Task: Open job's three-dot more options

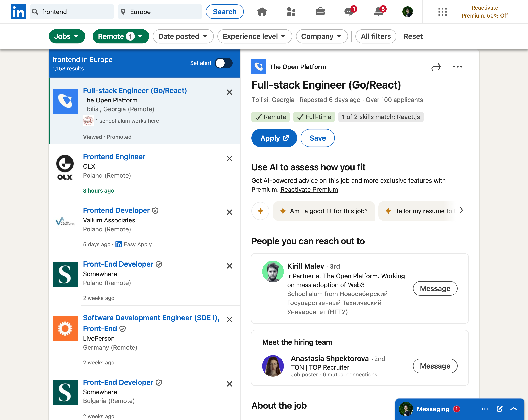Action: point(457,67)
